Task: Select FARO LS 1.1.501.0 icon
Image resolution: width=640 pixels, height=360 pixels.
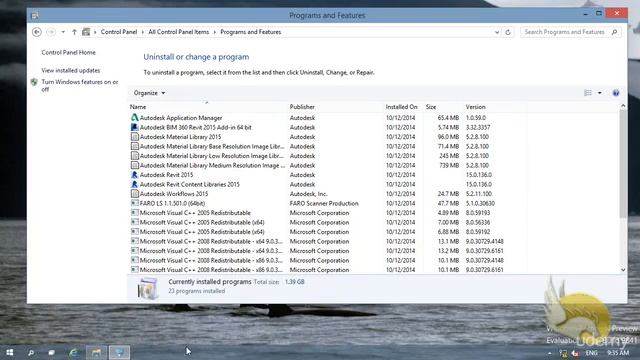Action: coord(135,203)
